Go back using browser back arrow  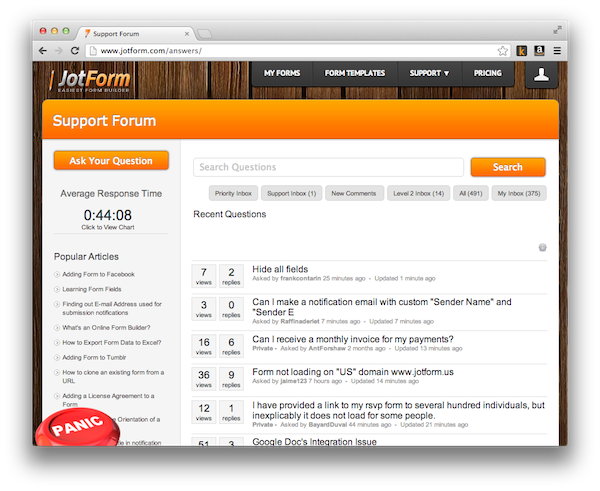[43, 51]
